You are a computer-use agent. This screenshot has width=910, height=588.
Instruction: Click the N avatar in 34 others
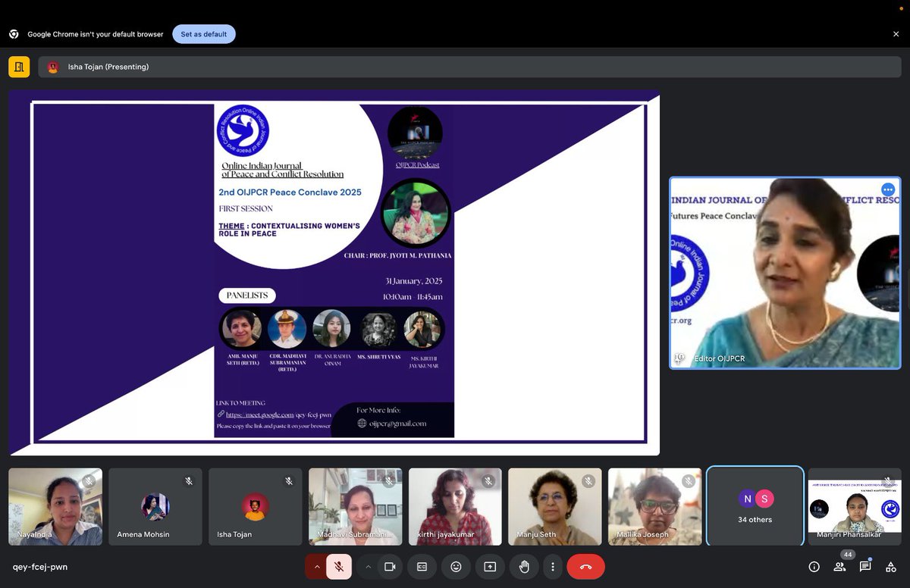(x=747, y=499)
